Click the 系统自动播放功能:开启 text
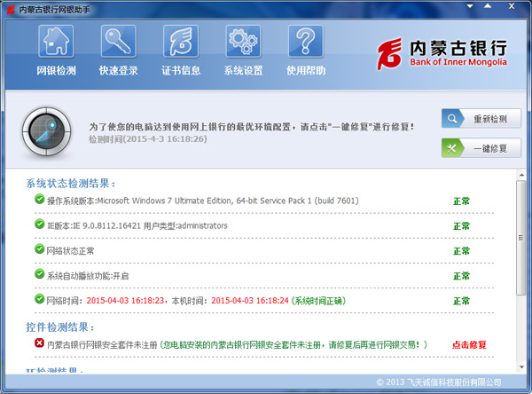Image resolution: width=532 pixels, height=394 pixels. [88, 276]
